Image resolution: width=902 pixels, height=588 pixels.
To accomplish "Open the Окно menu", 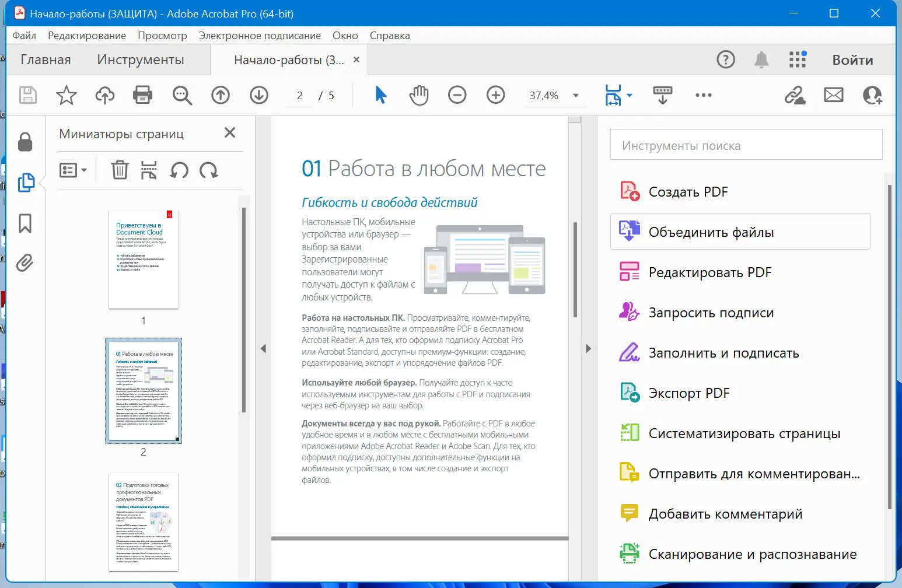I will [x=345, y=36].
